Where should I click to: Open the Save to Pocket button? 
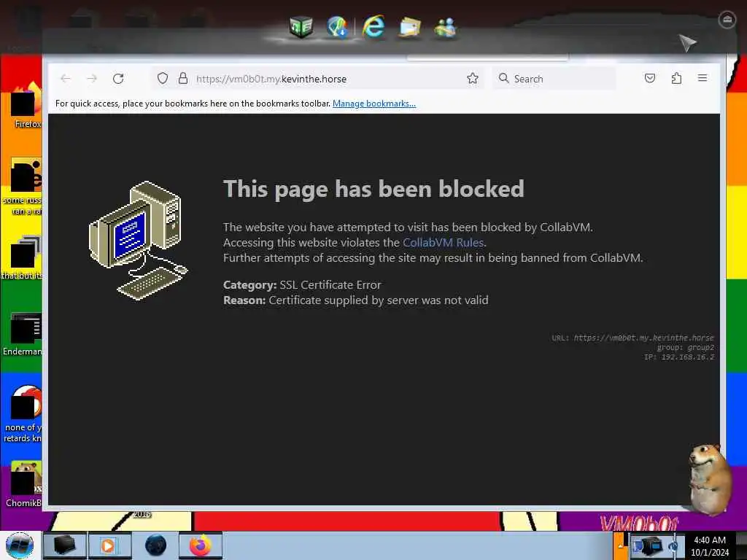[x=650, y=78]
